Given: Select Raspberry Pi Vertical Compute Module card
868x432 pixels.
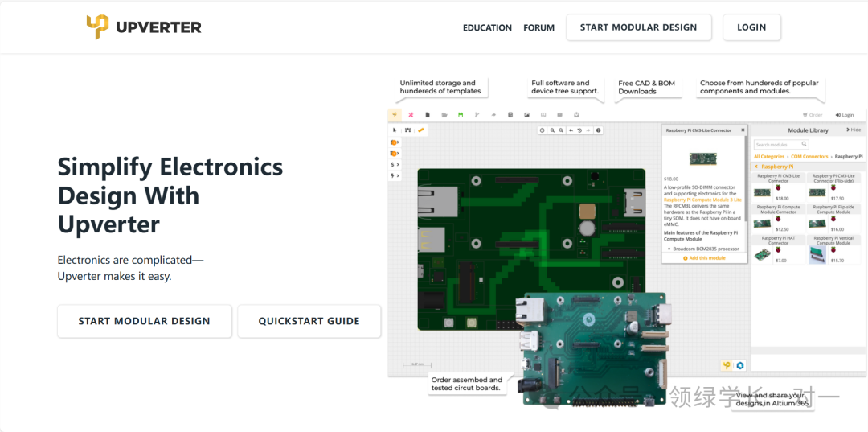Looking at the screenshot, I should pyautogui.click(x=833, y=249).
